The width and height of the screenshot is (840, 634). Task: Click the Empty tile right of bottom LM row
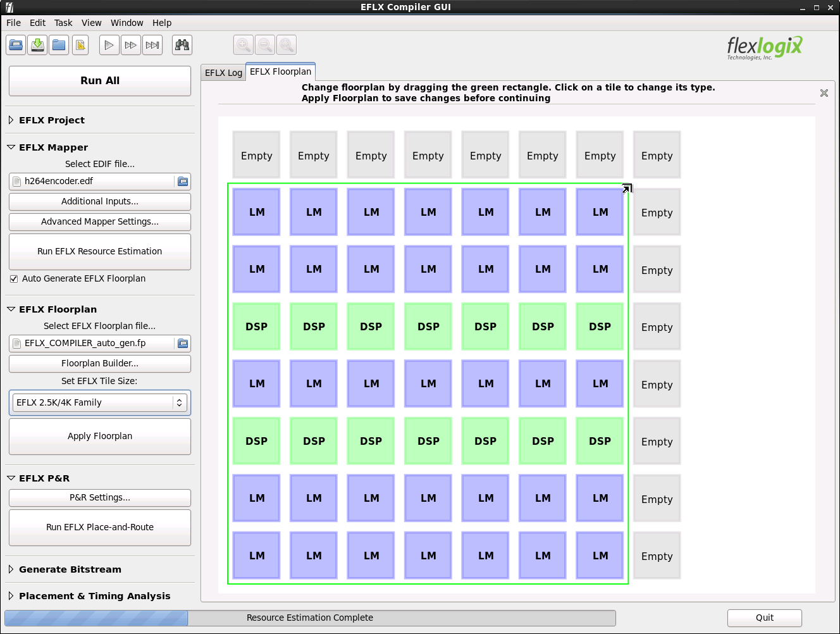coord(657,556)
